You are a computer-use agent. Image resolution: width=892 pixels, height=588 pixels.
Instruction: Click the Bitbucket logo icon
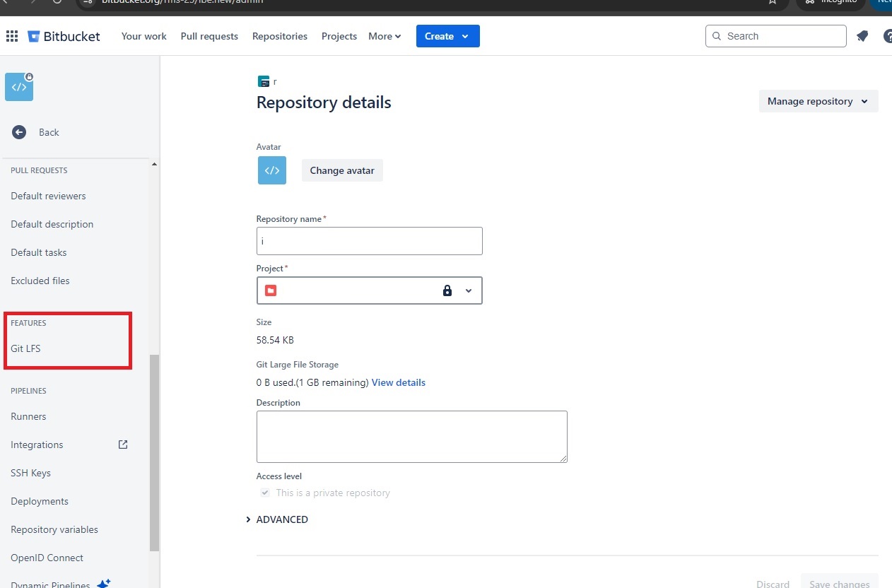(x=33, y=35)
